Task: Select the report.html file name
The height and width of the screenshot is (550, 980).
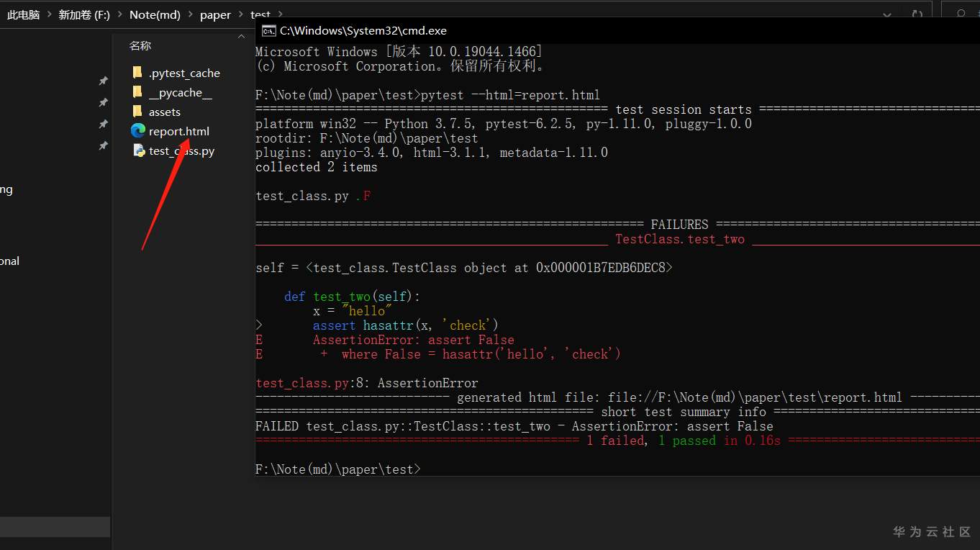Action: (179, 132)
